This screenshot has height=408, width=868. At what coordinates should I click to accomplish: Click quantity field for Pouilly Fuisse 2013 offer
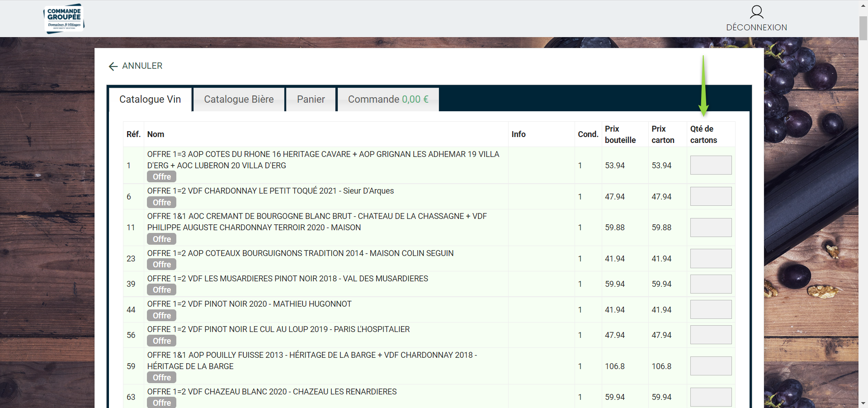point(711,366)
